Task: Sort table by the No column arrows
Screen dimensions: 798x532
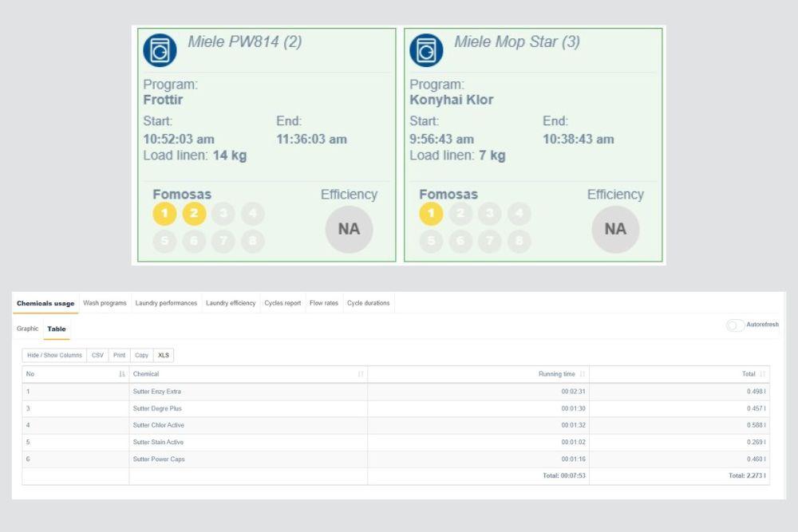Action: [121, 374]
